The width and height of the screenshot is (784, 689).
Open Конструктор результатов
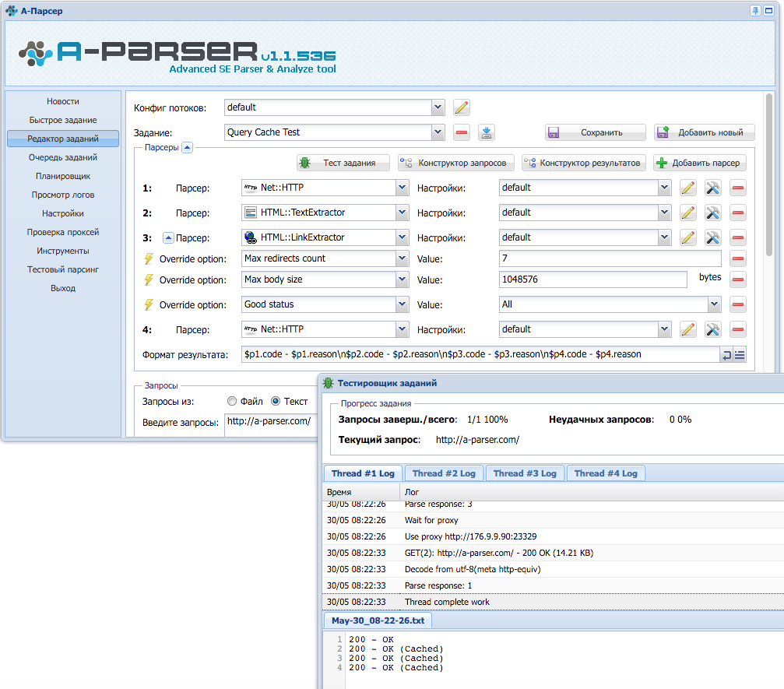(583, 163)
